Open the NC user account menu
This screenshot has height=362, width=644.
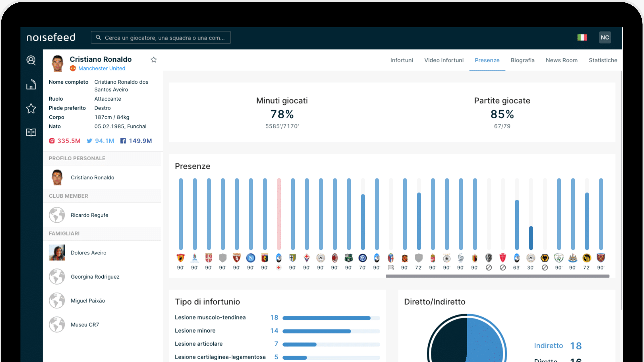click(x=605, y=38)
